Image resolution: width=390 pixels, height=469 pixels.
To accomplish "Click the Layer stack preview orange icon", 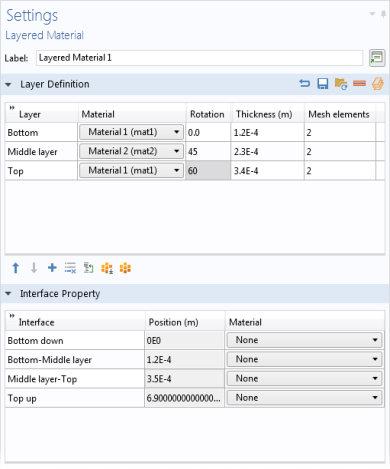I will pyautogui.click(x=378, y=83).
